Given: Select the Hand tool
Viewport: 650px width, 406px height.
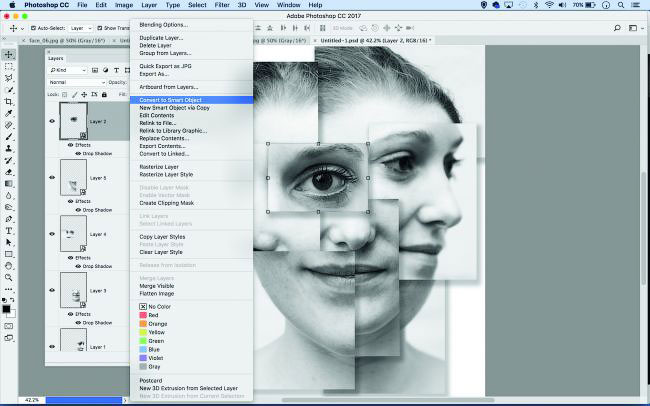Looking at the screenshot, I should click(x=9, y=265).
